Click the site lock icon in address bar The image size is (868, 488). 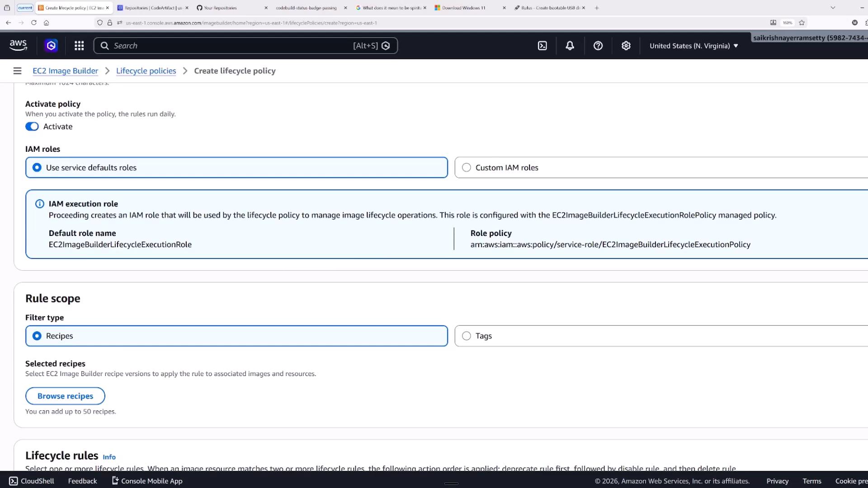click(x=109, y=23)
